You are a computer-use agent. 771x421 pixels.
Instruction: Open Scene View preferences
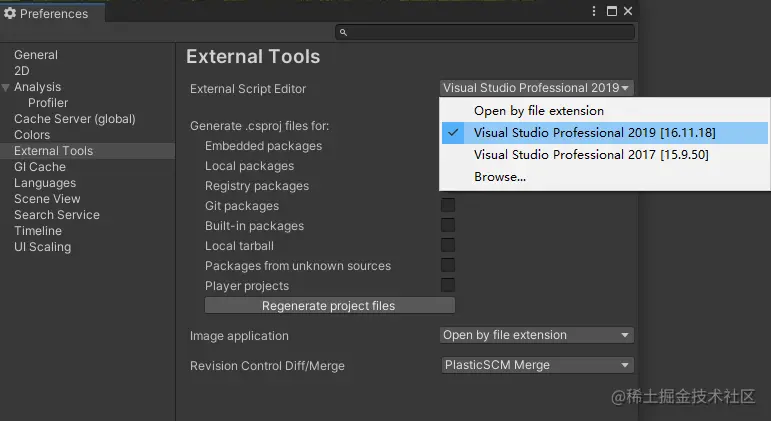point(47,199)
